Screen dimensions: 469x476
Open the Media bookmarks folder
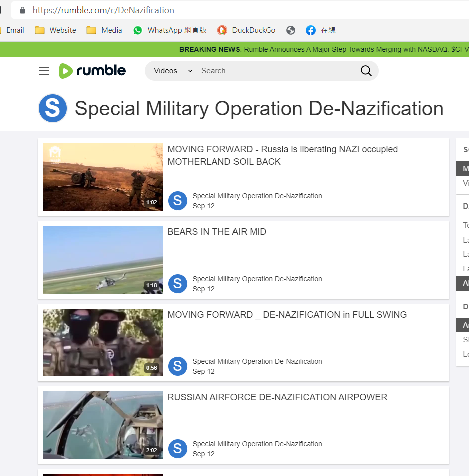click(104, 30)
